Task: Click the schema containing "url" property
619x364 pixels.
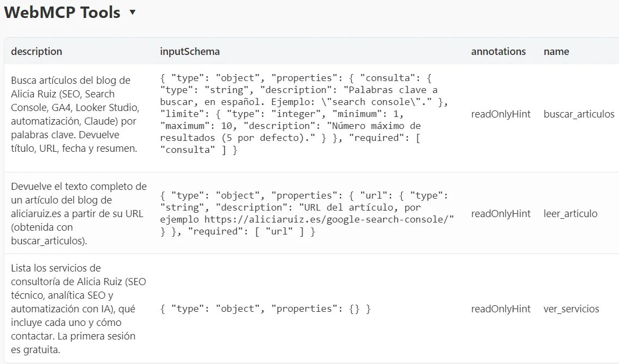Action: click(x=307, y=213)
